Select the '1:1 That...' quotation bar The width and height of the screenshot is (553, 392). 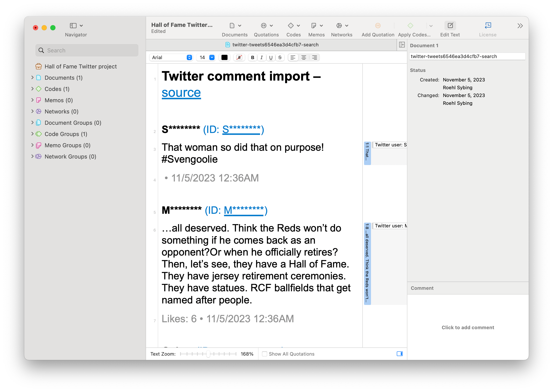tap(367, 153)
